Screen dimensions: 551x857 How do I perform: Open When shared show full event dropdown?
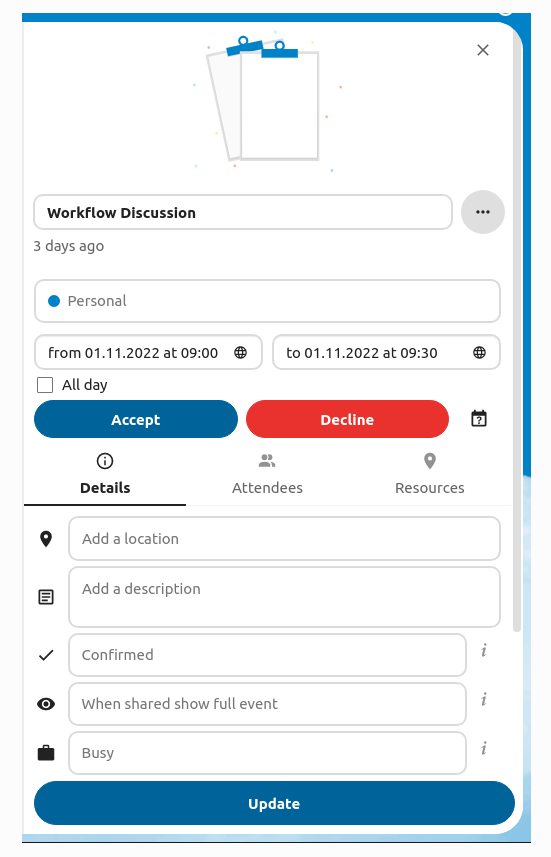pyautogui.click(x=267, y=704)
